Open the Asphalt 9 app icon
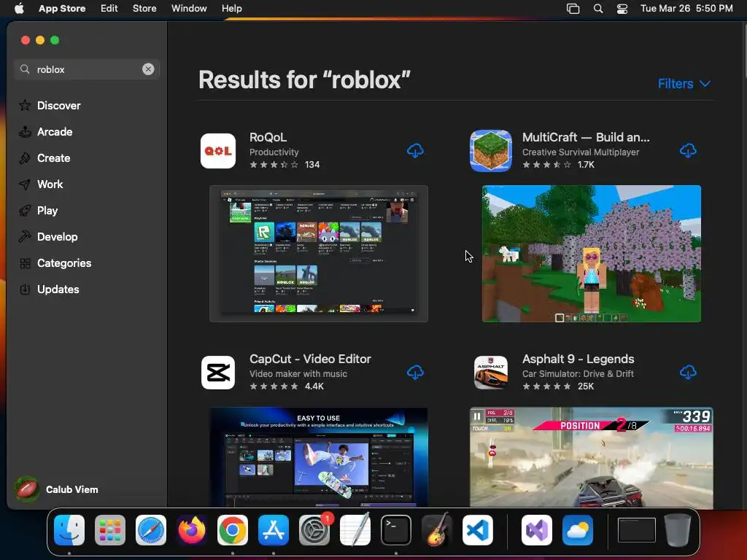 coord(491,373)
